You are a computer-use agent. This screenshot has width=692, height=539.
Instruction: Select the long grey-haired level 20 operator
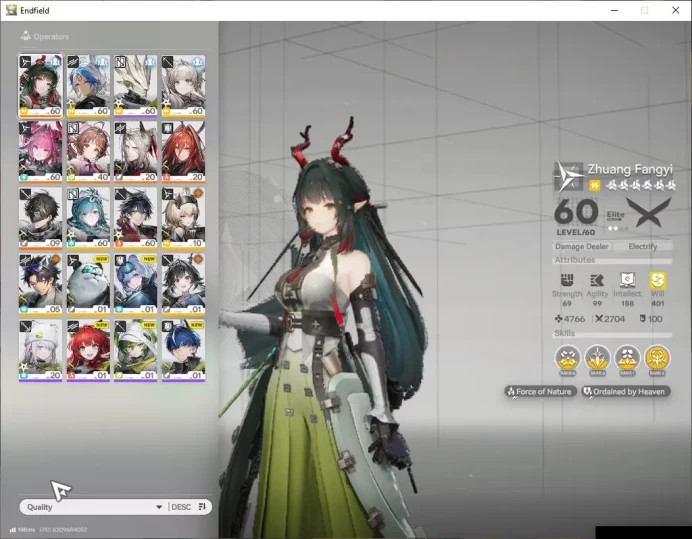(x=135, y=152)
